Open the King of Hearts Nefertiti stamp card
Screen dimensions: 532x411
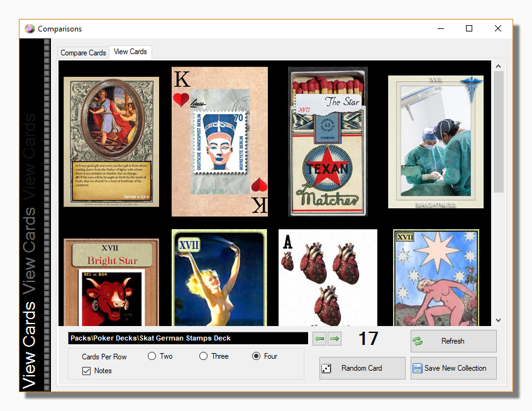pos(219,142)
